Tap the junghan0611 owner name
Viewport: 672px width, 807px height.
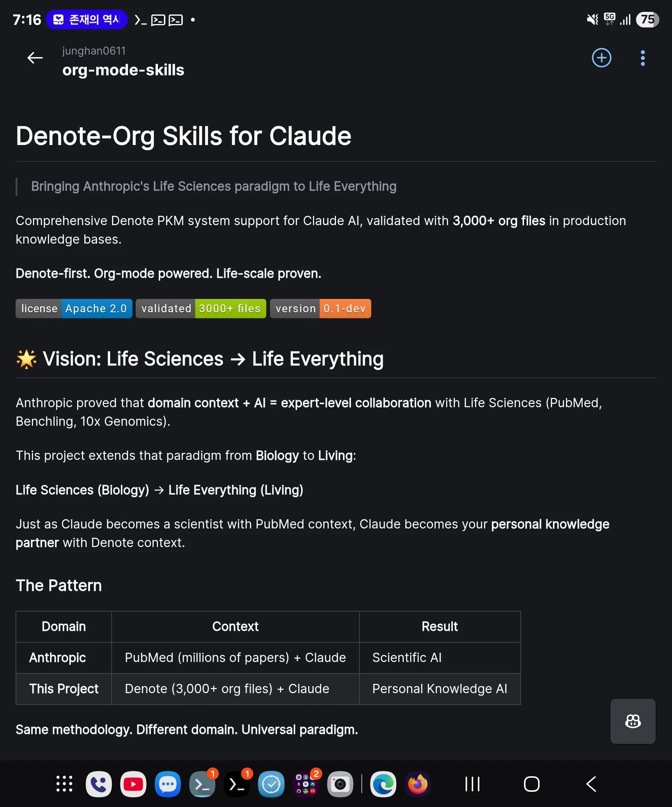click(x=94, y=51)
